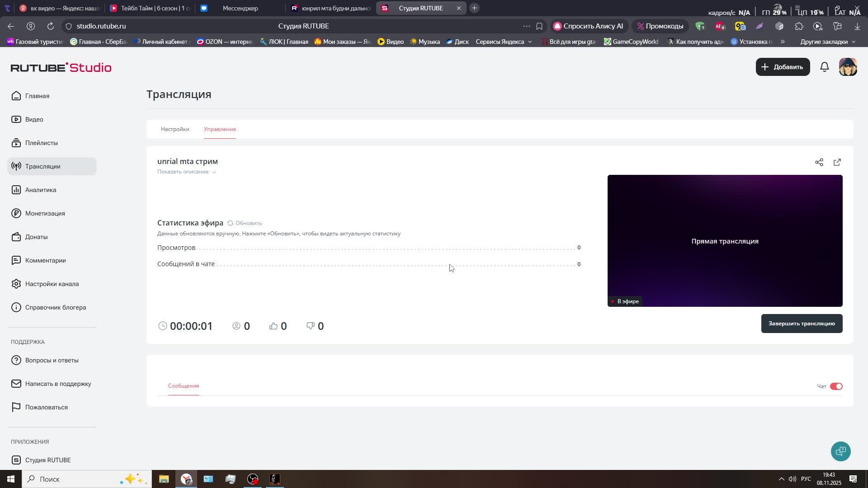The image size is (868, 488).
Task: Switch to the Настройки tab
Action: click(x=175, y=129)
